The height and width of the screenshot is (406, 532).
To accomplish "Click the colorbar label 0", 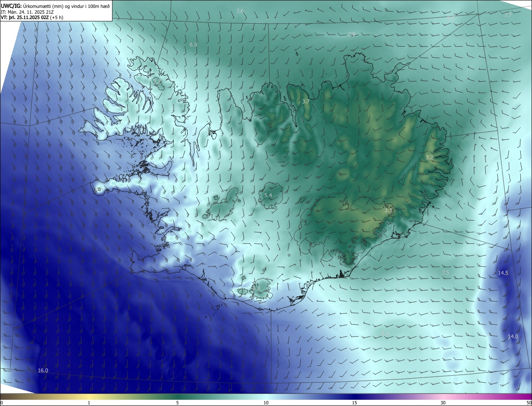I will coord(2,403).
